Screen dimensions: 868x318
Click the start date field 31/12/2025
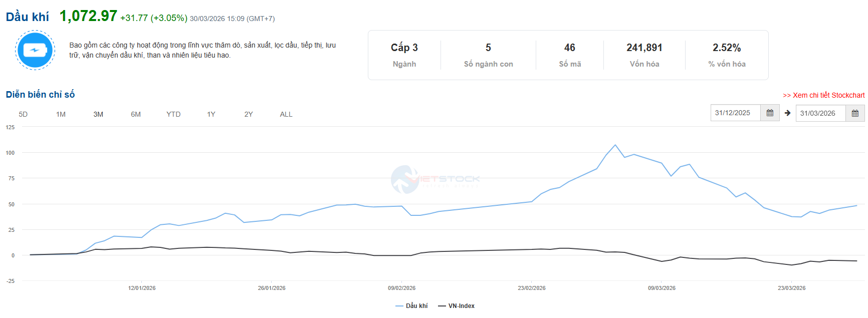[x=735, y=113]
